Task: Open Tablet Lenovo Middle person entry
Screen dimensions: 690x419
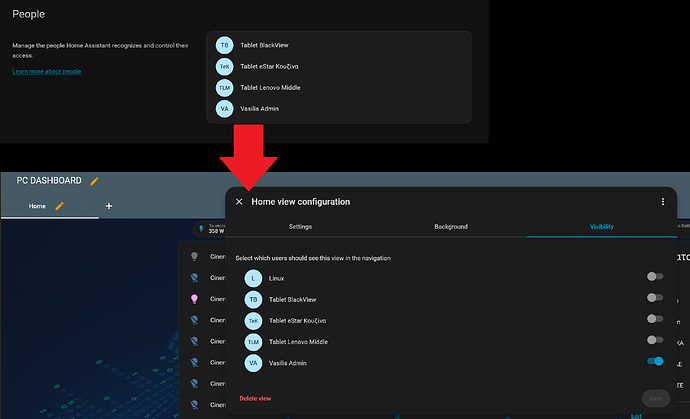Action: pyautogui.click(x=339, y=88)
